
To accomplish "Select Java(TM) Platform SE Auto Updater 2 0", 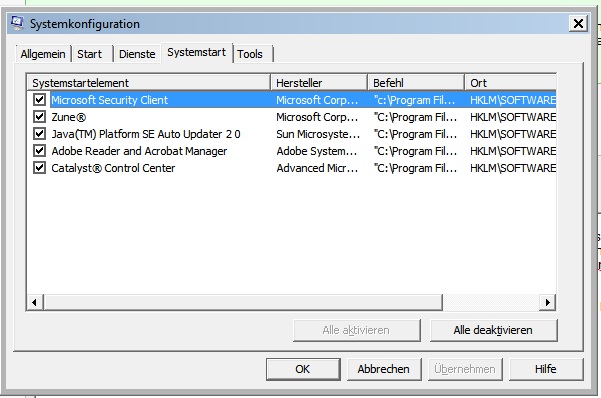I will (146, 134).
